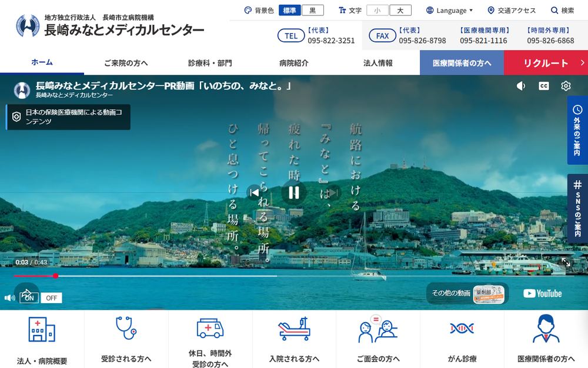
Task: Click the video title 長崎みなとメディカルセンターPR動画
Action: (x=163, y=85)
